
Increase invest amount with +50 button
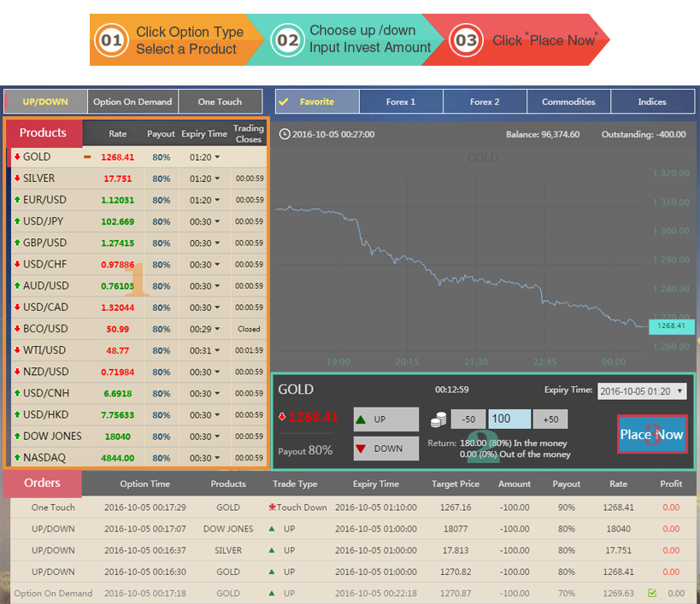click(x=550, y=419)
